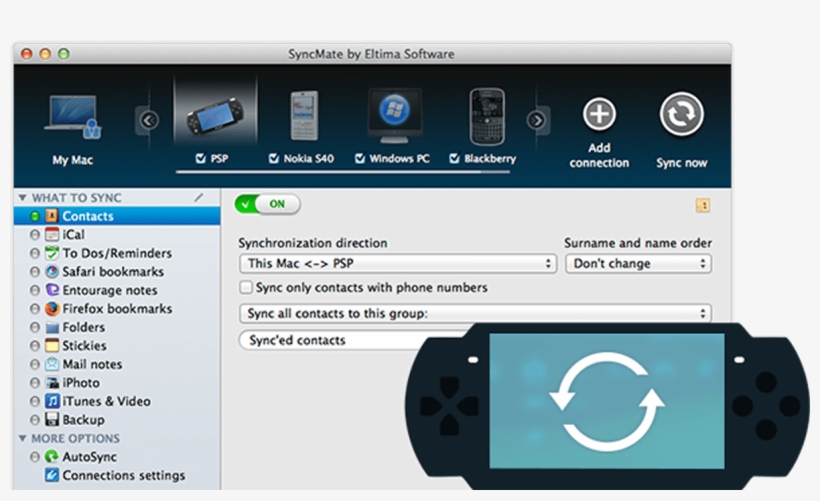Viewport: 820px width, 501px height.
Task: Click the Sync now label
Action: tap(681, 163)
